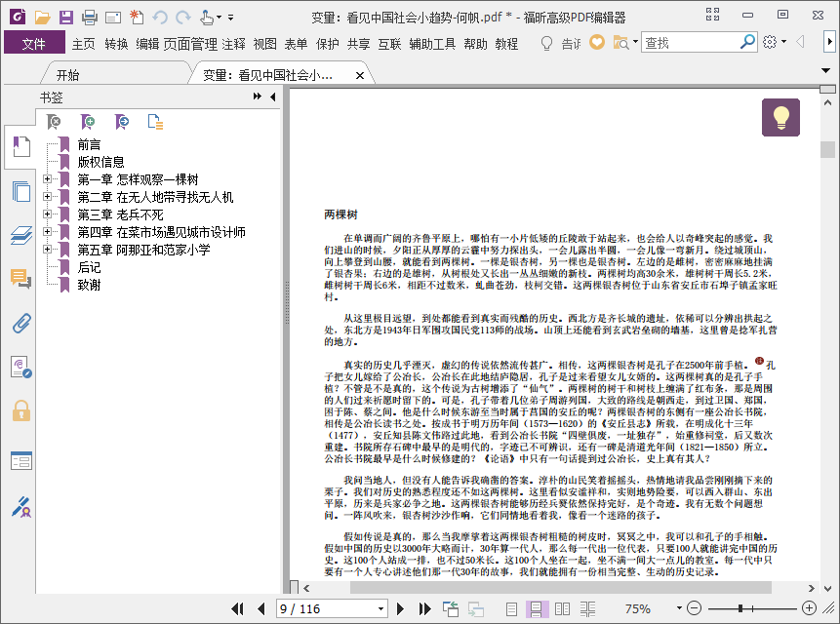
Task: Open the Security lock sidebar icon
Action: [x=20, y=411]
